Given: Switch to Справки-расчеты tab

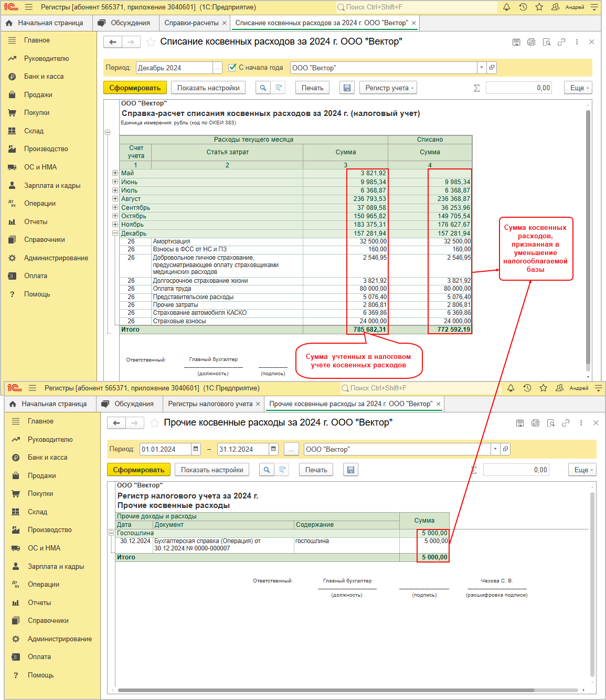Looking at the screenshot, I should (192, 23).
